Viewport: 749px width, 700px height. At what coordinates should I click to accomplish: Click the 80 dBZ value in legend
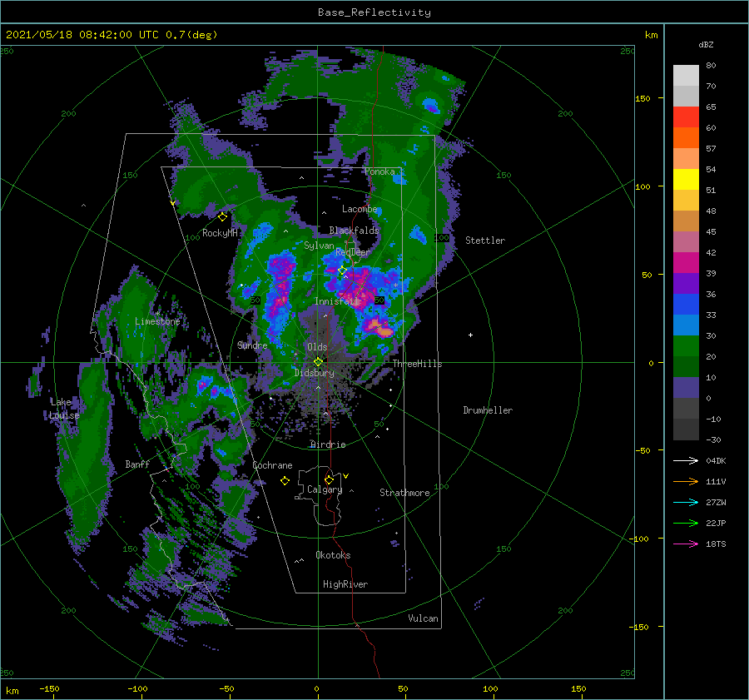[x=711, y=66]
